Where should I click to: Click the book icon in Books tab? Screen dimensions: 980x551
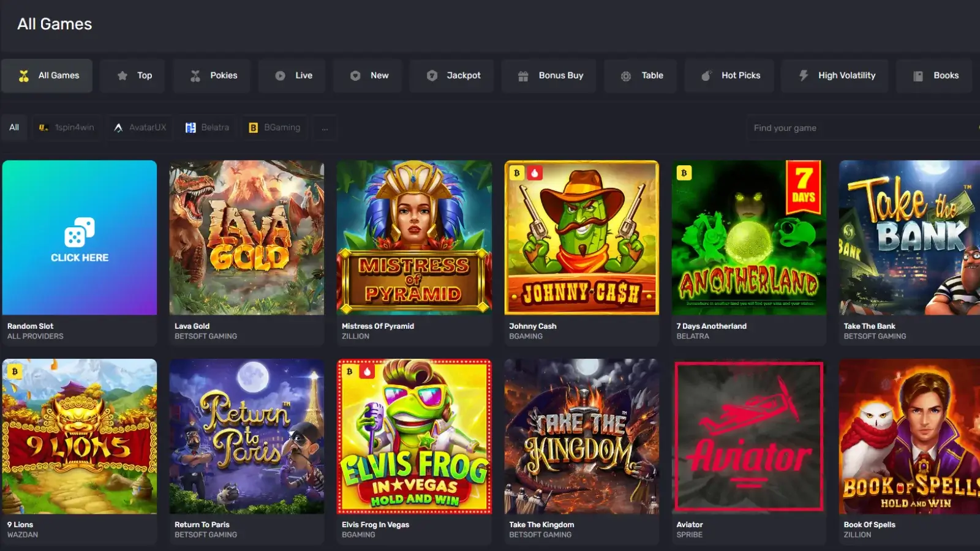click(x=918, y=76)
